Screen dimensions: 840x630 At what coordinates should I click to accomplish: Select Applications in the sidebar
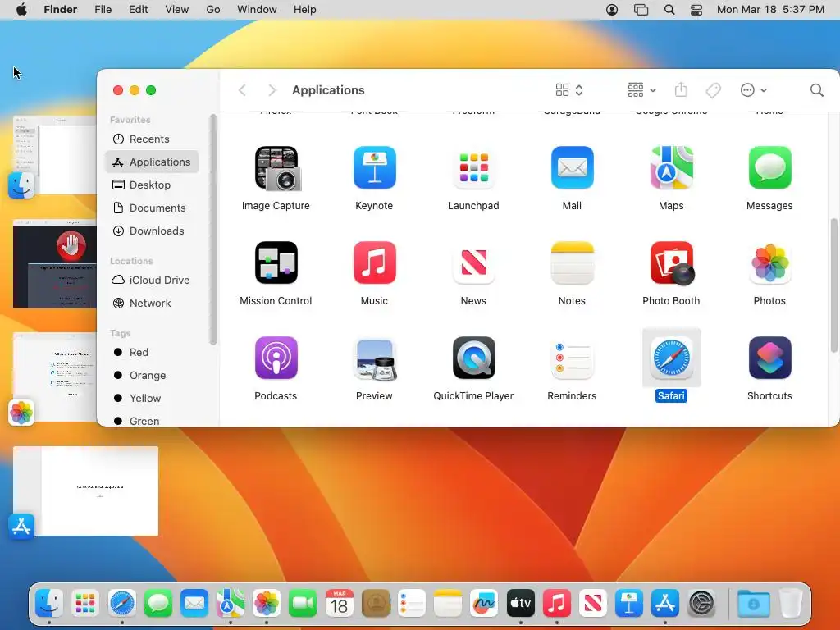coord(152,162)
